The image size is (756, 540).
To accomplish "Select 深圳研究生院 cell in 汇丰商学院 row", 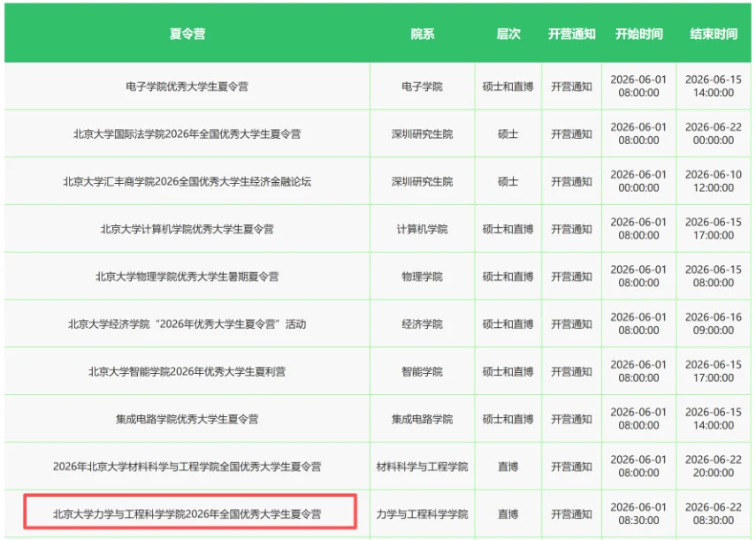I will coord(423,181).
